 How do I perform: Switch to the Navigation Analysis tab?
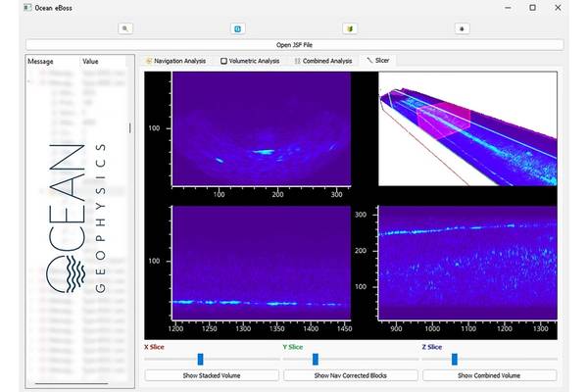[175, 61]
